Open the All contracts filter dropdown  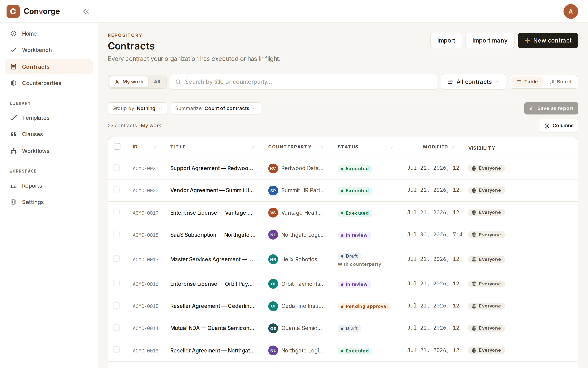(x=473, y=82)
